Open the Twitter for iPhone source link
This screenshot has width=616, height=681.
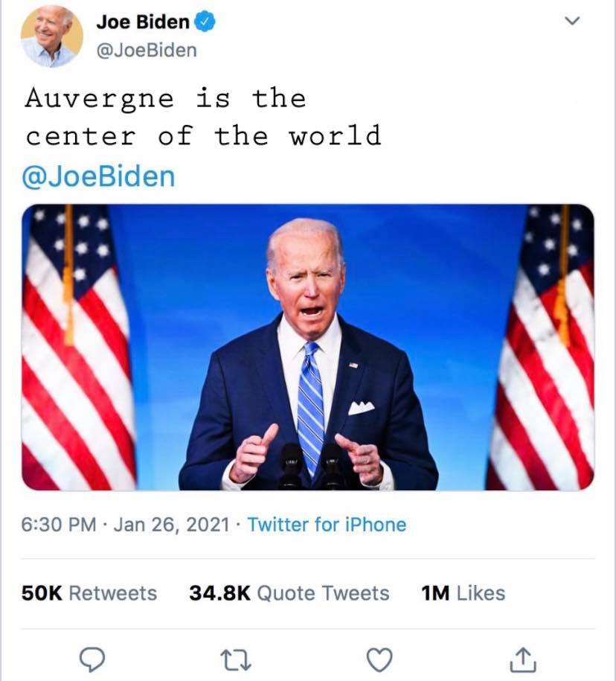tap(327, 525)
